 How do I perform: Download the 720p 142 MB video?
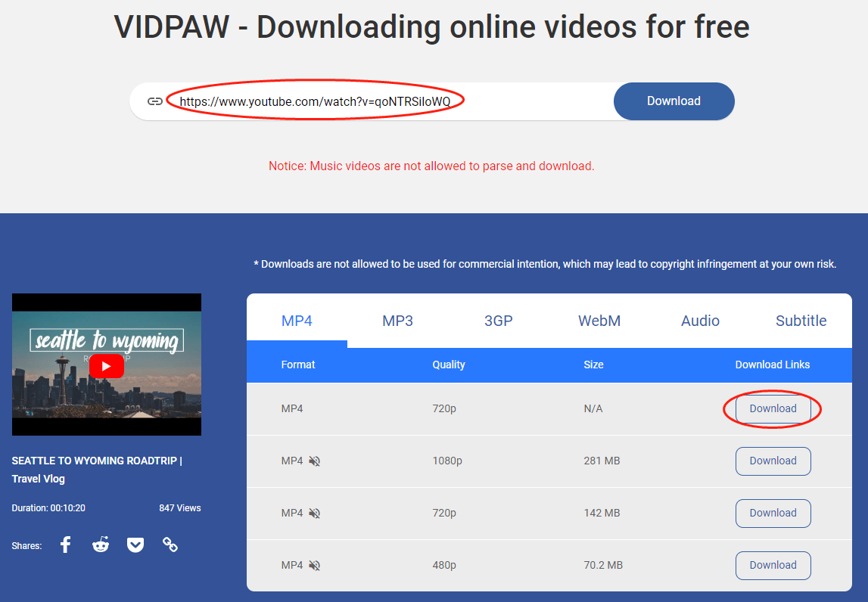pos(773,513)
